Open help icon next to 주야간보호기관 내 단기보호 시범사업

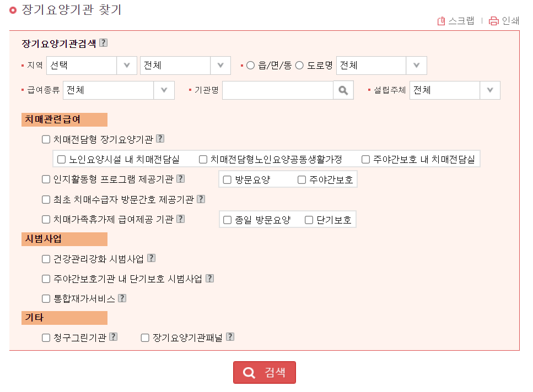tap(209, 278)
